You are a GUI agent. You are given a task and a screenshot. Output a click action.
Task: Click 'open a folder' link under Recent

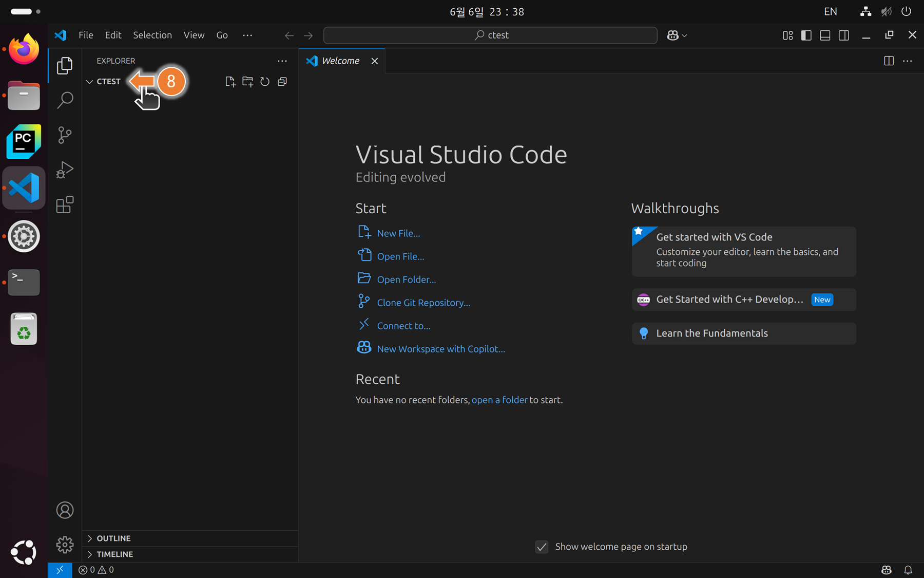coord(499,400)
